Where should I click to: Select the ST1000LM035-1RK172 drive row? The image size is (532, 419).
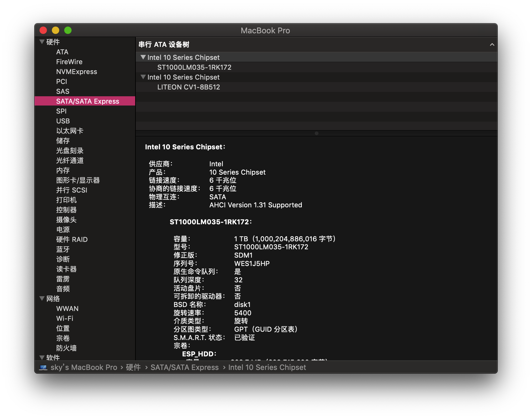click(316, 67)
